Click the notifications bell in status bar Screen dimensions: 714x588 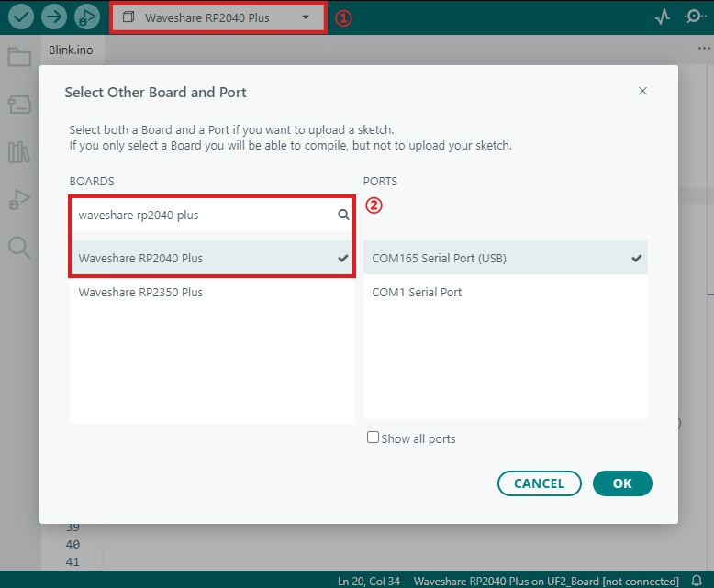coord(697,581)
